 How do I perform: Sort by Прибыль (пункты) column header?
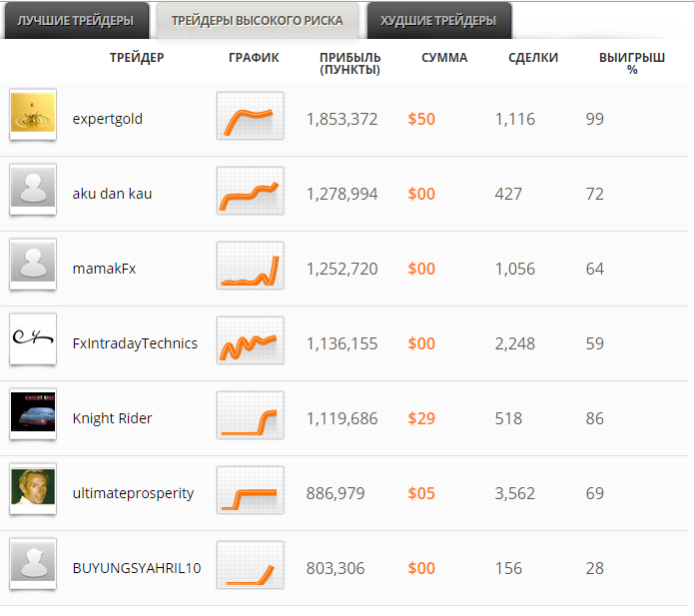(x=349, y=64)
